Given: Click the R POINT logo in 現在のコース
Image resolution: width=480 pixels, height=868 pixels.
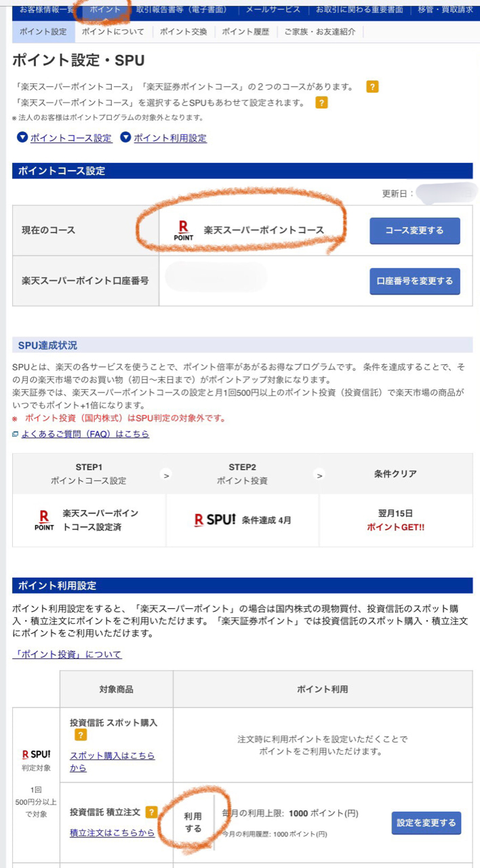Looking at the screenshot, I should [x=184, y=231].
